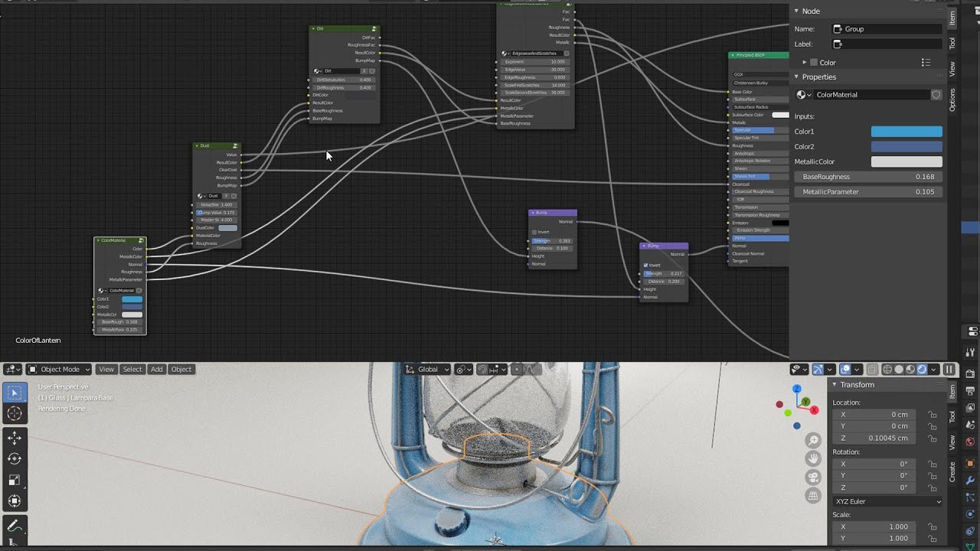Open the pivot point dropdown
This screenshot has height=551, width=980.
463,370
